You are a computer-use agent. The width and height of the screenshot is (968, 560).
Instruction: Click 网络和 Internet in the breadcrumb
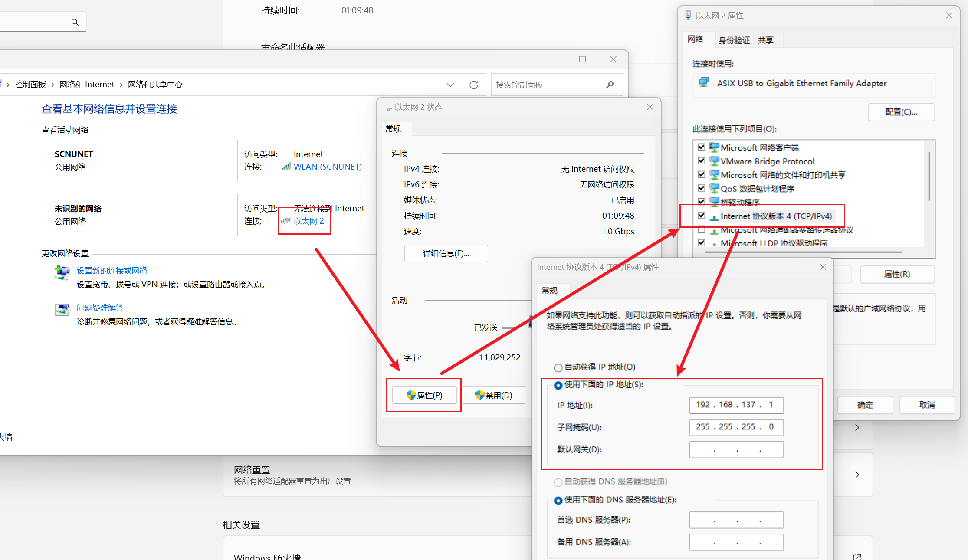(87, 85)
